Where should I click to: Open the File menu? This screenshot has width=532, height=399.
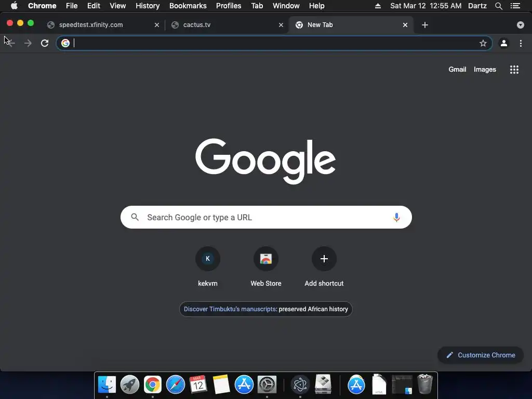pos(72,6)
